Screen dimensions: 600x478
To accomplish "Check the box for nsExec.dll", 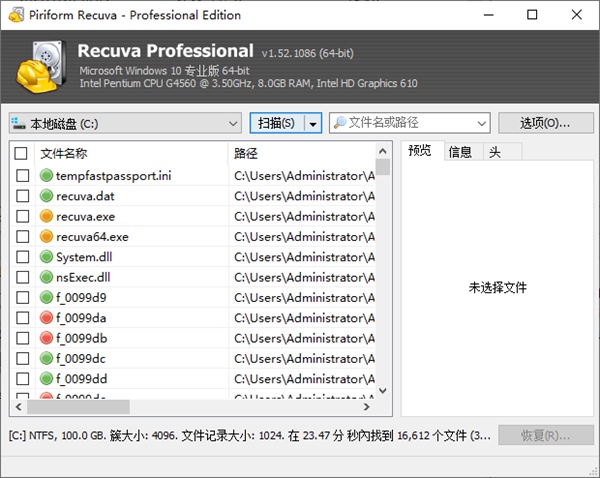I will point(23,277).
